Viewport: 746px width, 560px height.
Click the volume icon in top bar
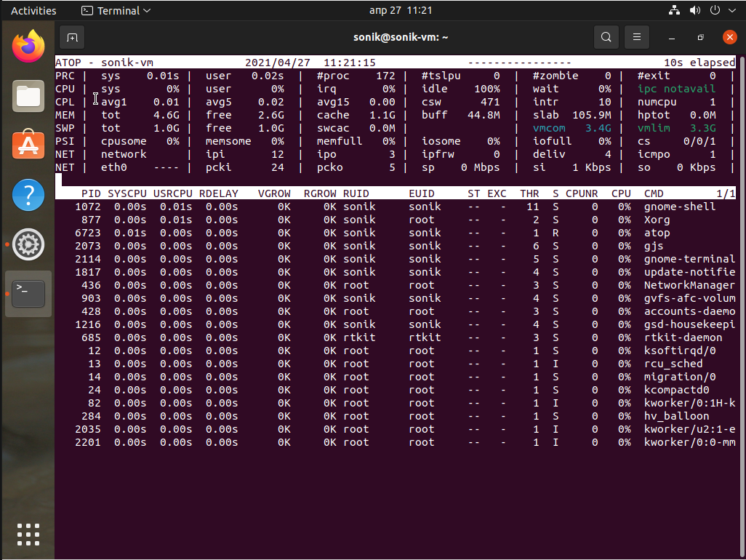[x=694, y=11]
